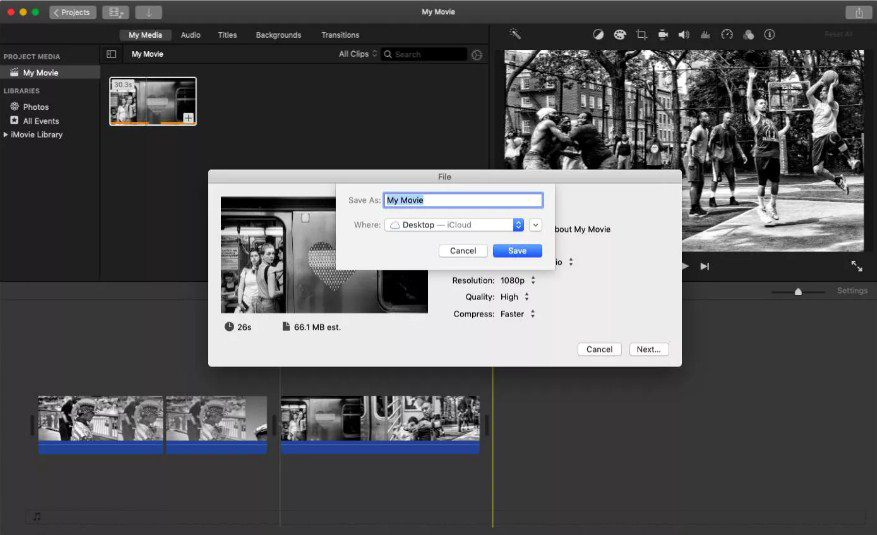Open the noise reduction equalizer tool
This screenshot has width=877, height=535.
pos(705,35)
